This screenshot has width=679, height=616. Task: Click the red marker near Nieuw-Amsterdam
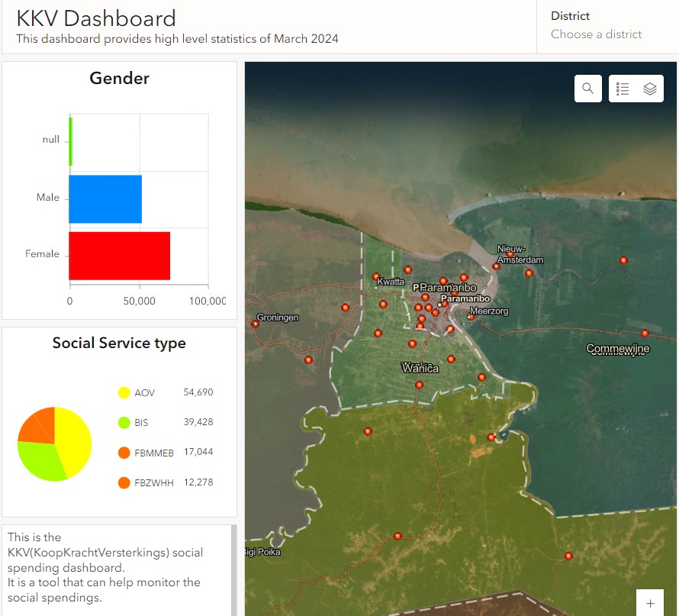pyautogui.click(x=497, y=266)
